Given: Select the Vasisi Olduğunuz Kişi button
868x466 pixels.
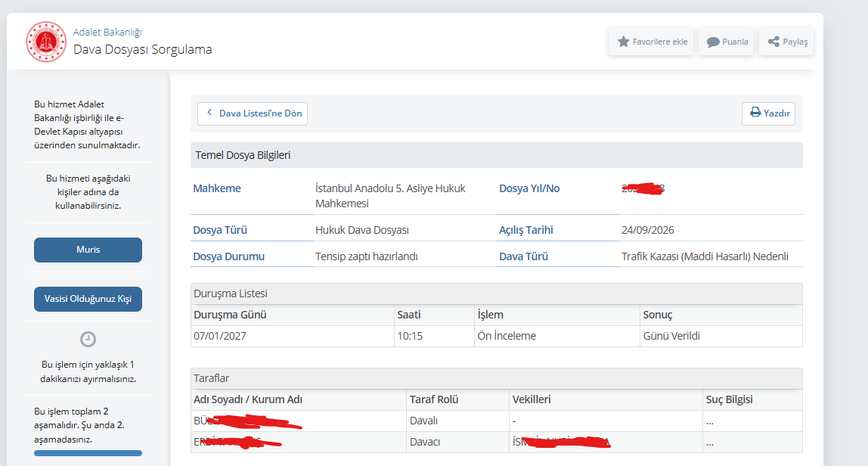Looking at the screenshot, I should [88, 300].
